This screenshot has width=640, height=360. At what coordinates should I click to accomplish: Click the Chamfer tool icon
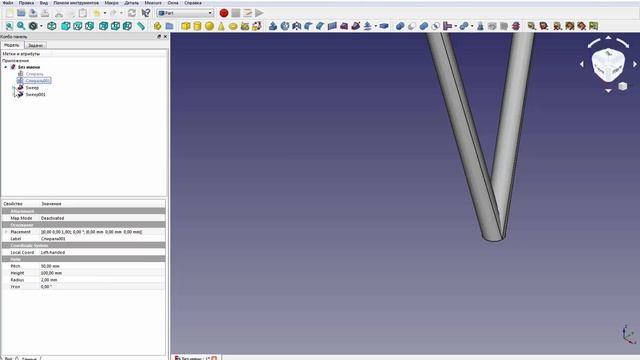click(320, 26)
